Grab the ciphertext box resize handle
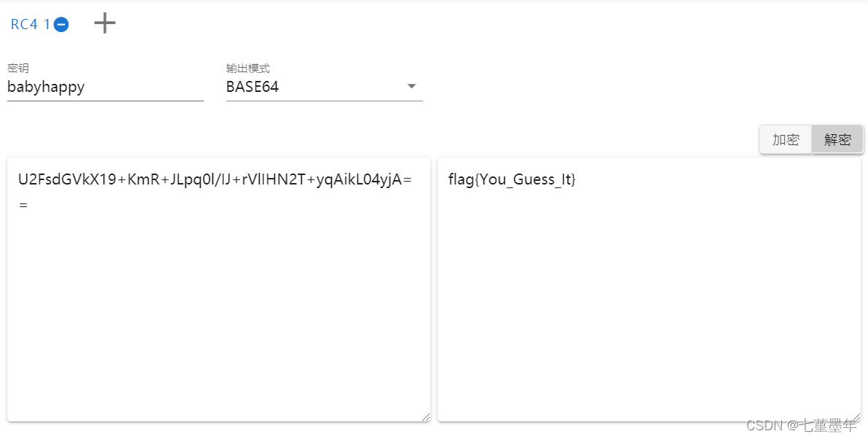Viewport: 868px width, 439px height. (426, 417)
